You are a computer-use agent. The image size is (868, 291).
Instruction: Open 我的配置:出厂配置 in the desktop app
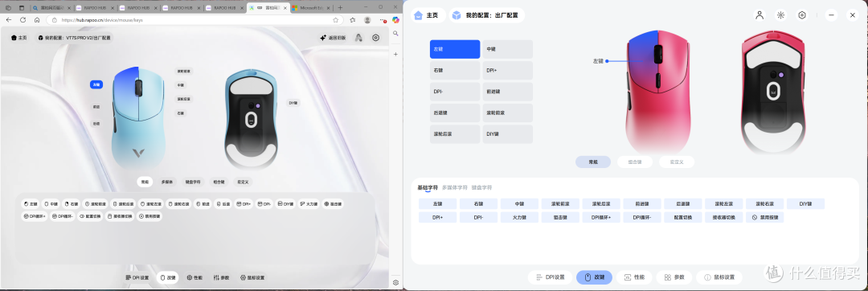pyautogui.click(x=486, y=15)
